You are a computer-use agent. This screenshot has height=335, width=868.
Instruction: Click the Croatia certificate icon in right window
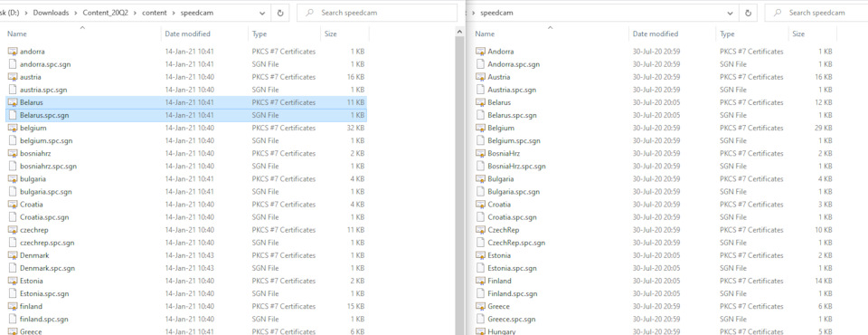coord(480,205)
